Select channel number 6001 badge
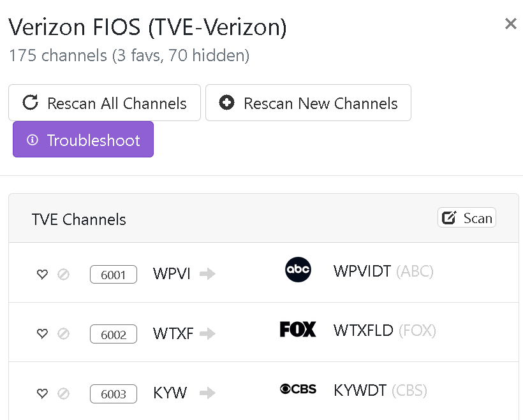This screenshot has height=420, width=523. point(114,275)
